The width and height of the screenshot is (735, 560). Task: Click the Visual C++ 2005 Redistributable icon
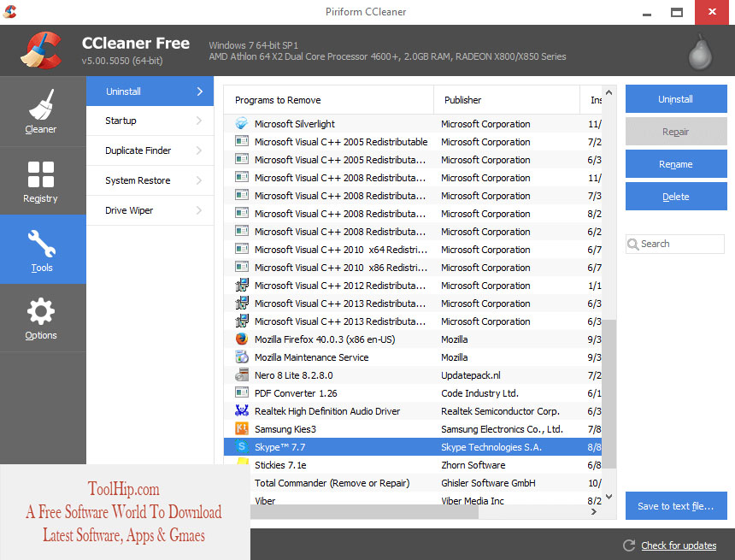point(241,142)
